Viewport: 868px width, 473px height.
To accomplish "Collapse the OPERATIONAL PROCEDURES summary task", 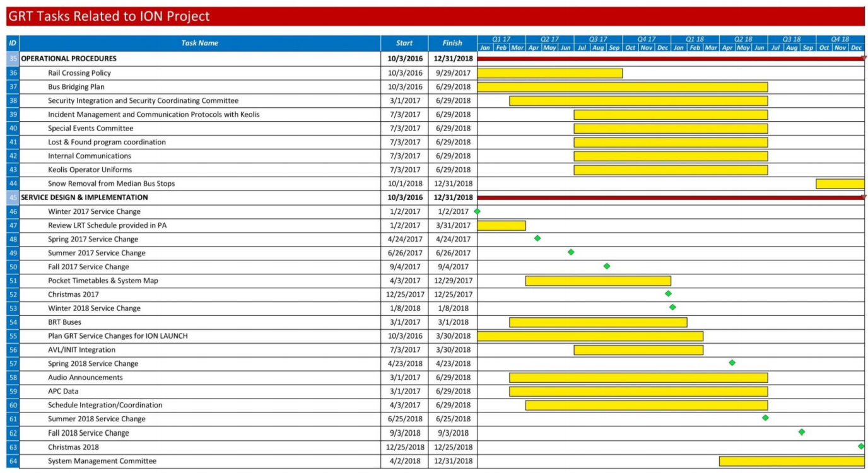I will [69, 59].
